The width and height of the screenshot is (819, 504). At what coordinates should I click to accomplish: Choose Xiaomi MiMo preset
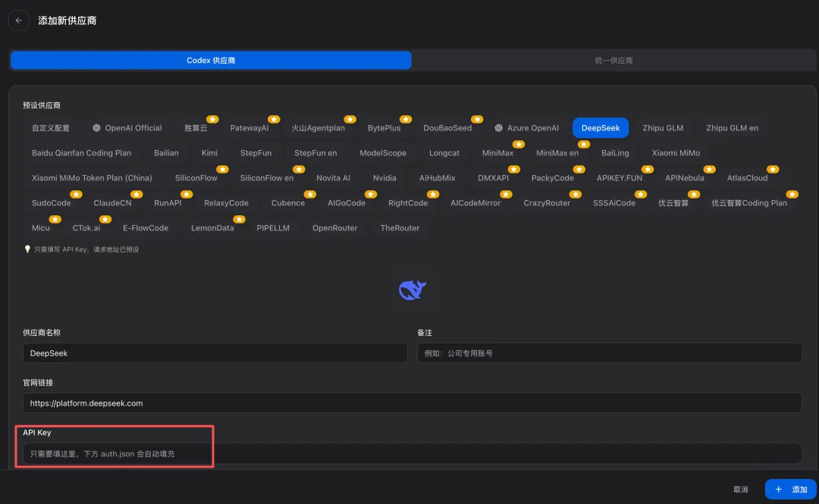coord(676,153)
